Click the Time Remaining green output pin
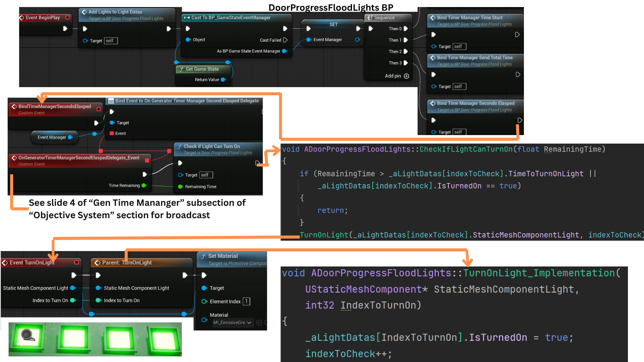Viewport: 644px width, 362px height. 144,185
